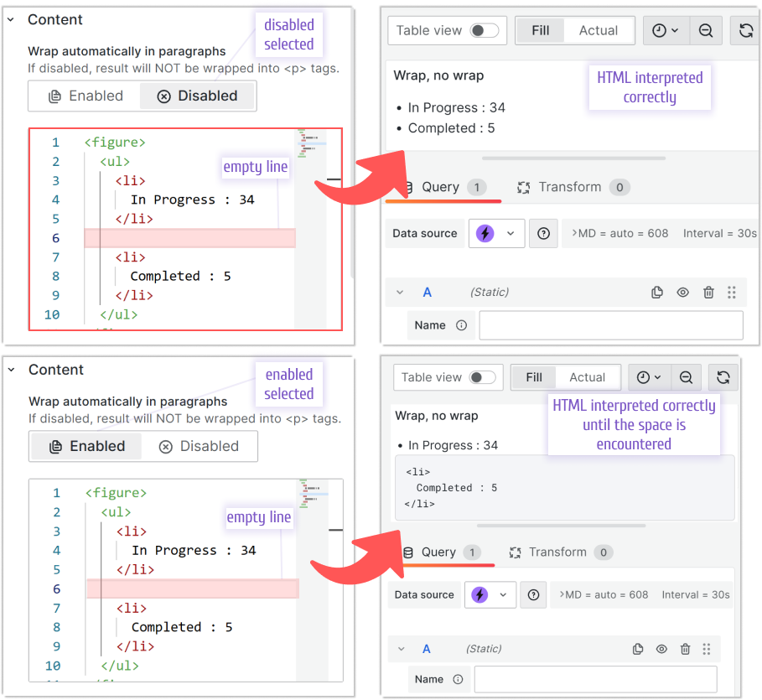Duplicate query A using the copy icon
Image resolution: width=762 pixels, height=700 pixels.
(657, 292)
